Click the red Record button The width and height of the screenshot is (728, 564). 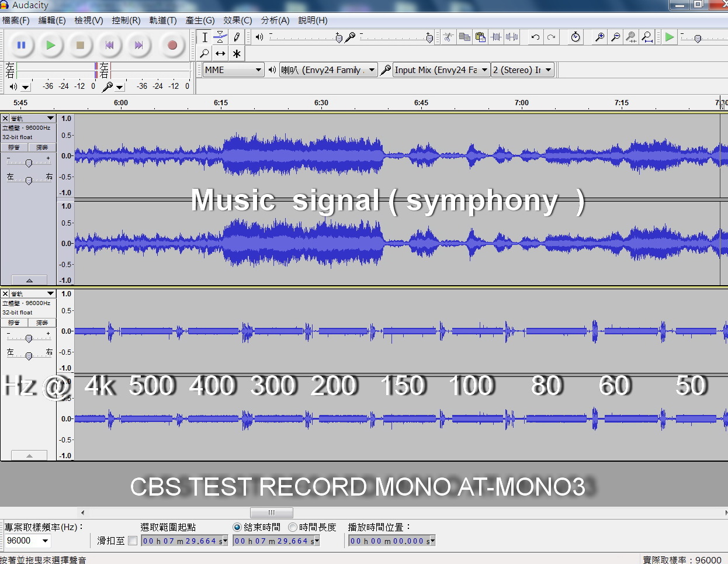(172, 45)
